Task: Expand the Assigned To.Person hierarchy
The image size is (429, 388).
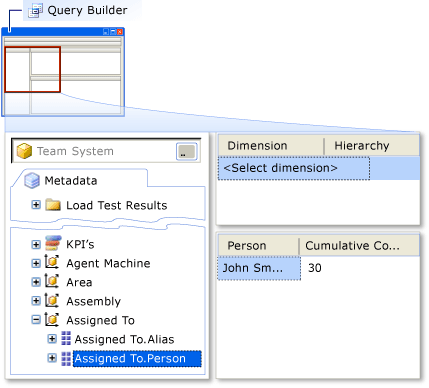Action: point(52,358)
